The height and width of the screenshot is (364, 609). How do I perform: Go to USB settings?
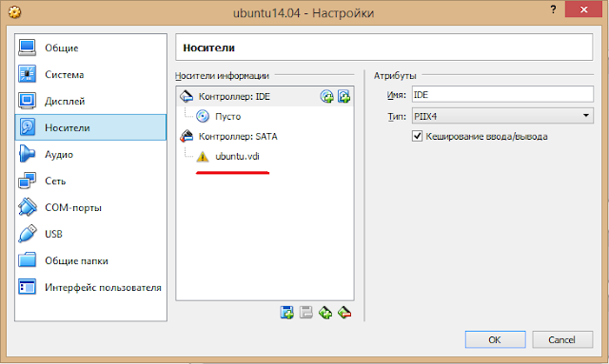coord(90,234)
